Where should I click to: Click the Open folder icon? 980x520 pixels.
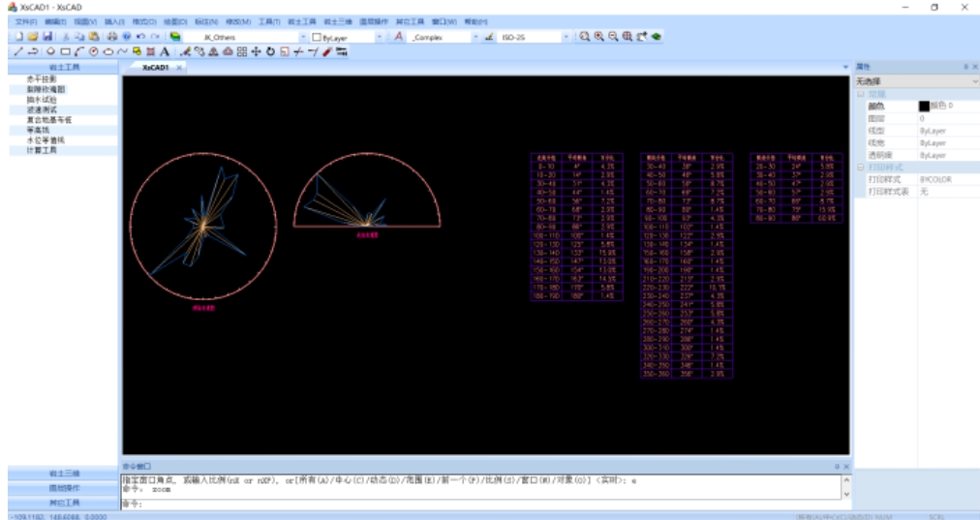pos(33,37)
